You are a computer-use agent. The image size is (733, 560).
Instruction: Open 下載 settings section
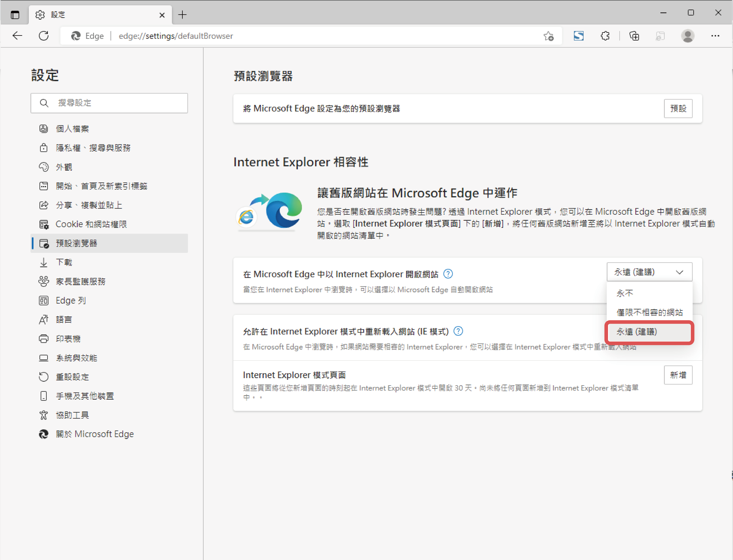(x=109, y=262)
